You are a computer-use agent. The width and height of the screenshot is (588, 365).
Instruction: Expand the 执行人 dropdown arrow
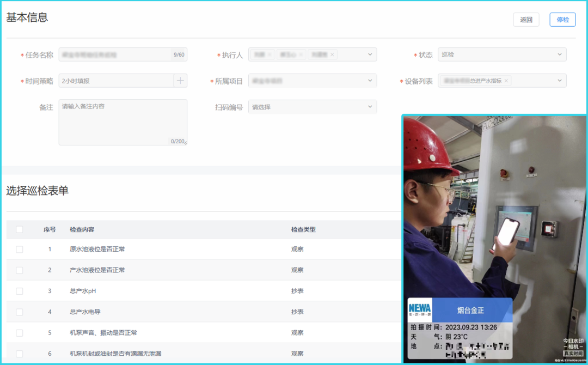pos(370,54)
